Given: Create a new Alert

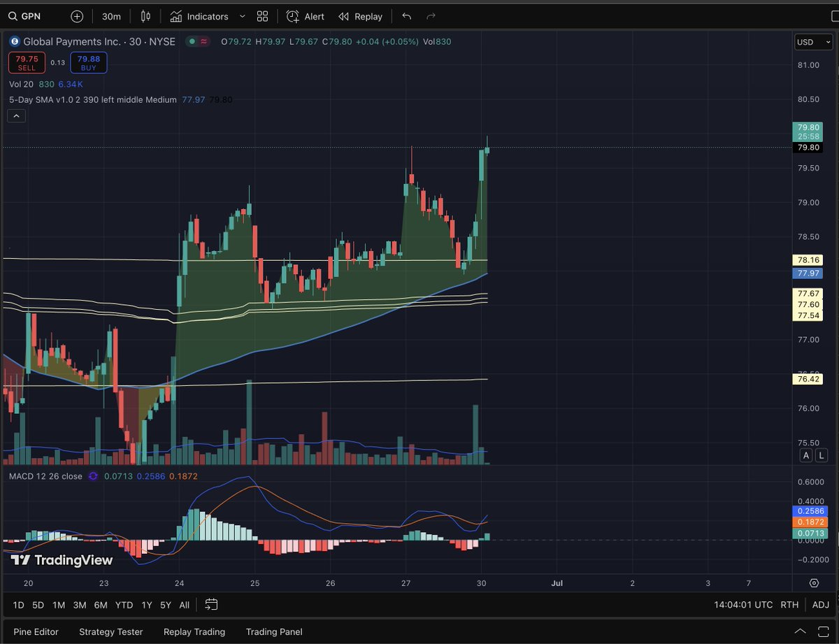Looking at the screenshot, I should [x=305, y=16].
